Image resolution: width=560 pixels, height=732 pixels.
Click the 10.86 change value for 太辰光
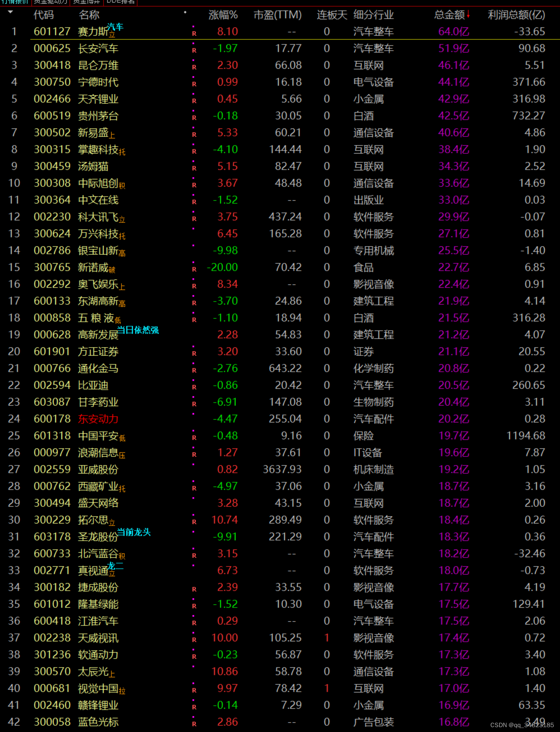(224, 671)
